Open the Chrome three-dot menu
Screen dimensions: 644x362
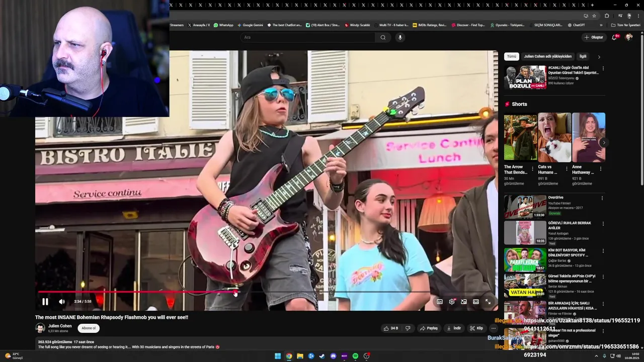638,16
